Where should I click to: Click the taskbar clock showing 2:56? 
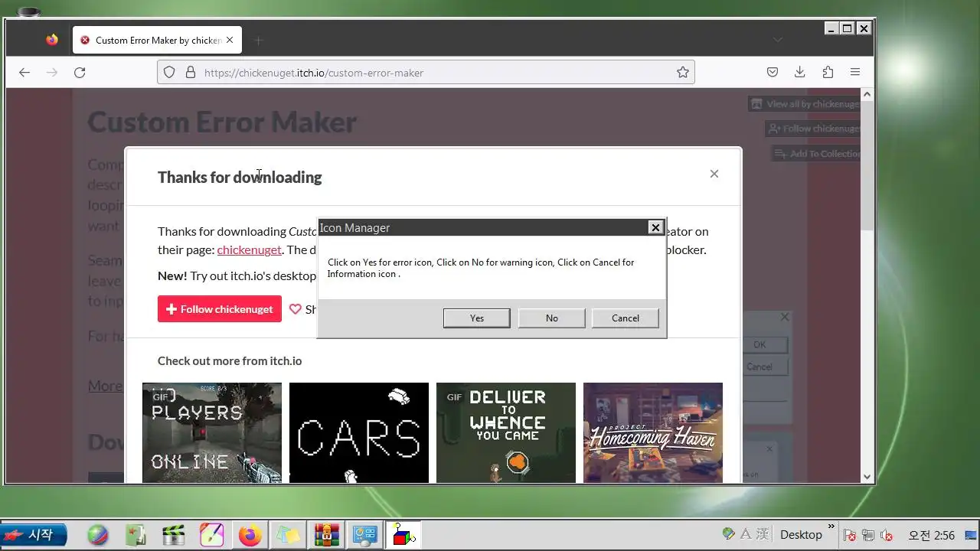tap(931, 535)
